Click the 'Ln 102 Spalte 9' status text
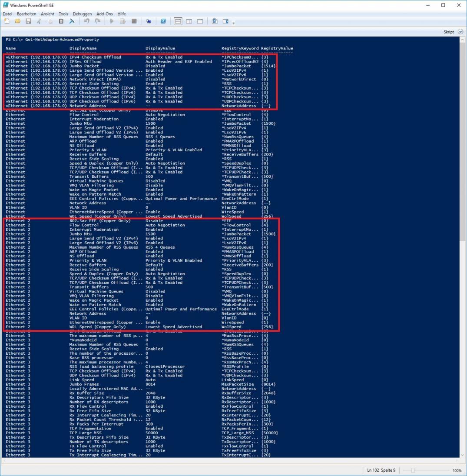Viewport: 467px width, 476px height. (381, 470)
